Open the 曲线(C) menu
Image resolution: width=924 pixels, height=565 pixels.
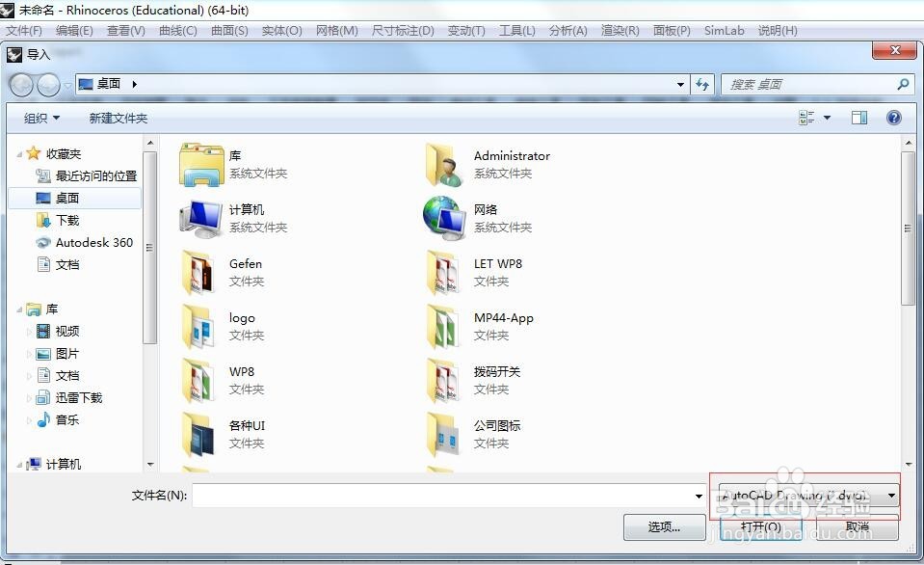178,31
